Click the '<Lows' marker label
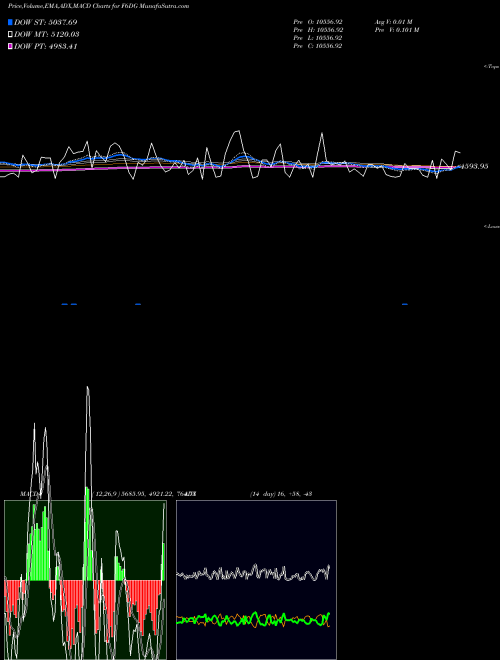 coord(492,226)
